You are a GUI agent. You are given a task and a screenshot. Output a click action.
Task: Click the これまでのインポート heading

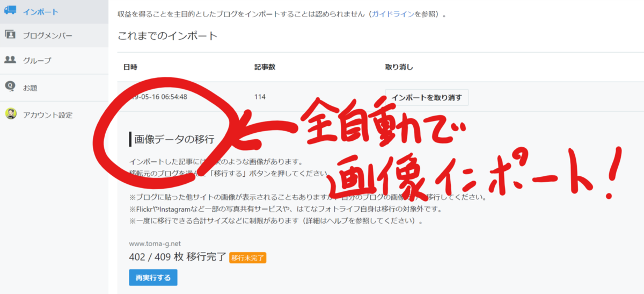tap(167, 36)
